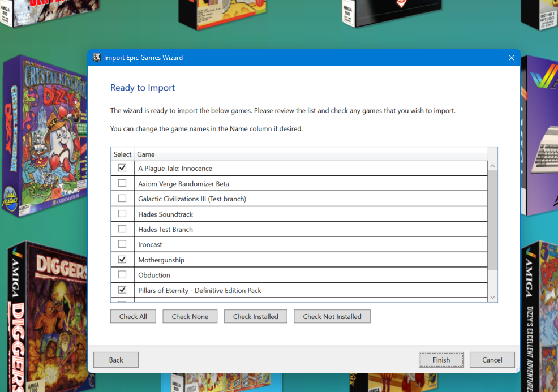This screenshot has width=558, height=392.
Task: Select game name 'Axiom Verge Randomizer Beta'
Action: tap(183, 184)
